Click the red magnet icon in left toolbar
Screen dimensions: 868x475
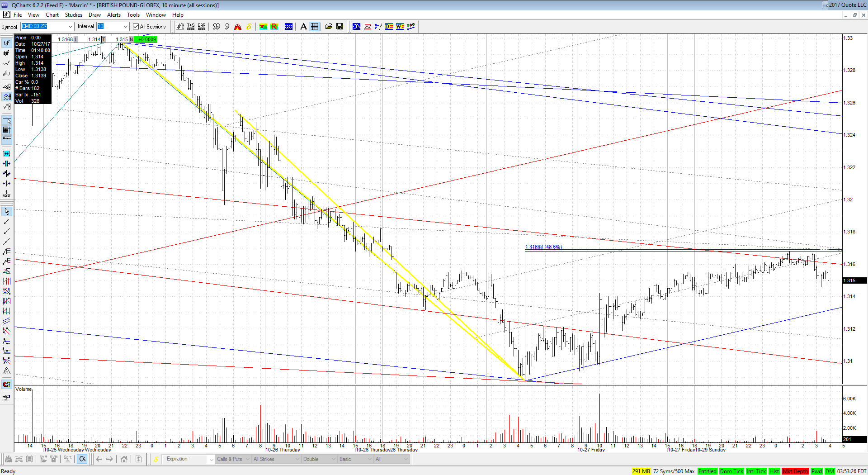6,385
